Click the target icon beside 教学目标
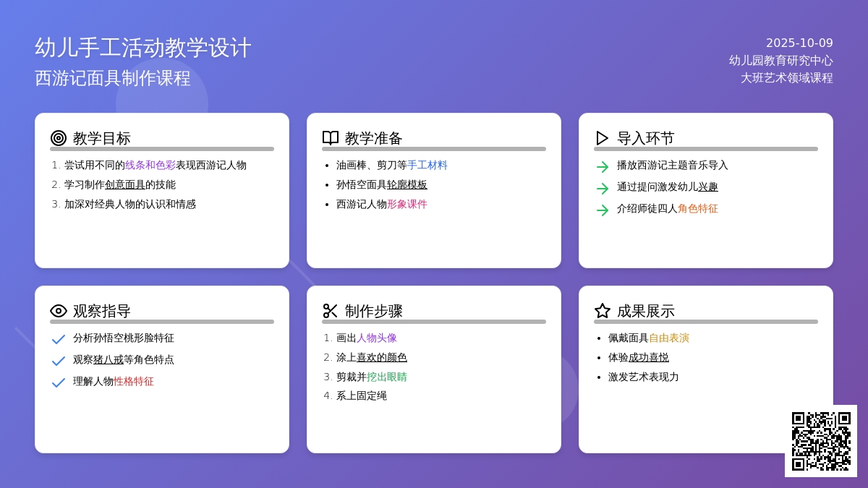This screenshot has width=868, height=488. (x=59, y=138)
